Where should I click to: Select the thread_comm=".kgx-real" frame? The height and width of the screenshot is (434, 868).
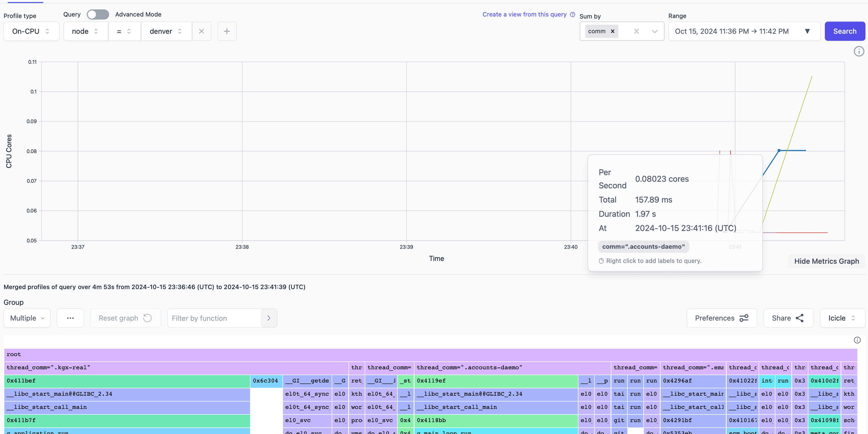[x=176, y=368]
